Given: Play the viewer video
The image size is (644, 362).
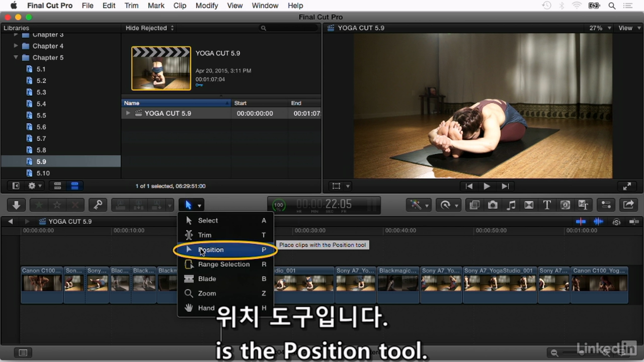Looking at the screenshot, I should click(487, 186).
